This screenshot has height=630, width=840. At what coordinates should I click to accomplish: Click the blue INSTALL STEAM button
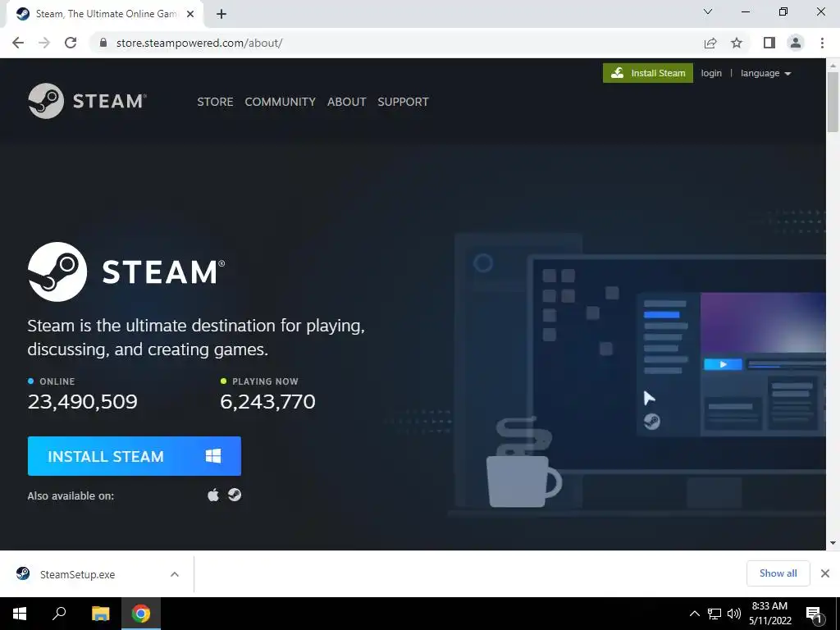(134, 456)
